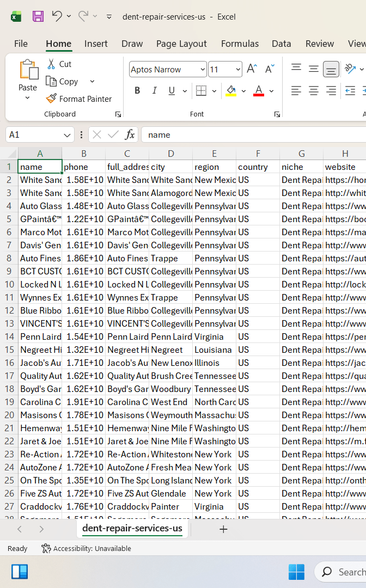The width and height of the screenshot is (366, 588).
Task: Go to the Data tab
Action: [x=281, y=44]
